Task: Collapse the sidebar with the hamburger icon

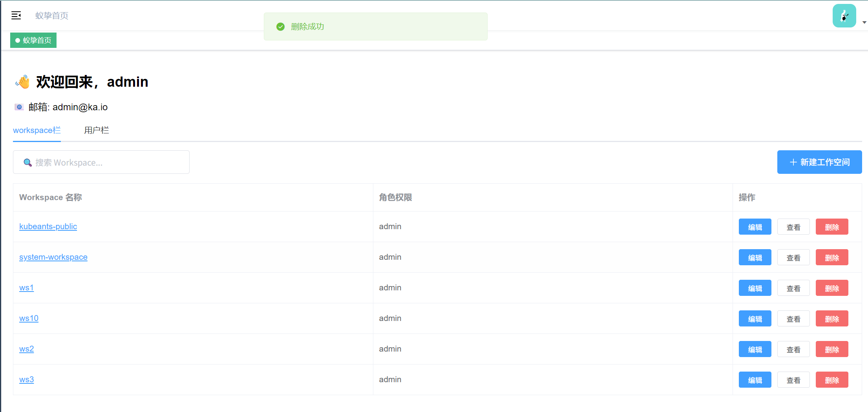Action: click(x=16, y=16)
